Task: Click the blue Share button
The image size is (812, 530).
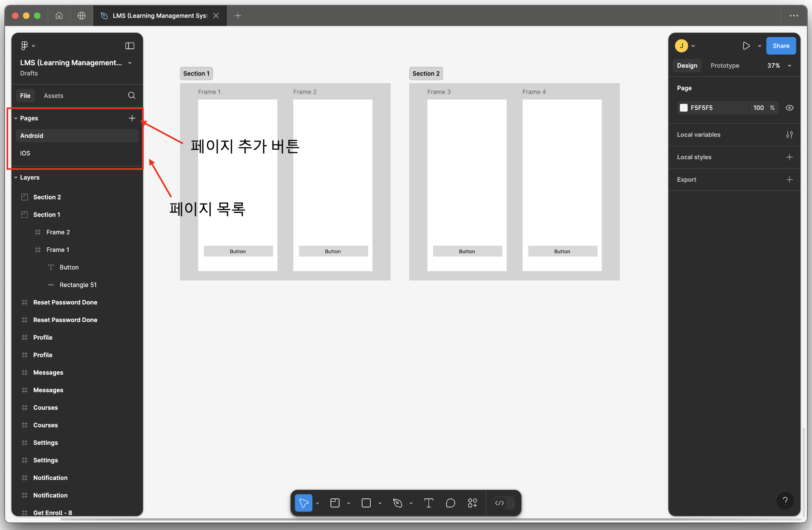Action: click(780, 46)
